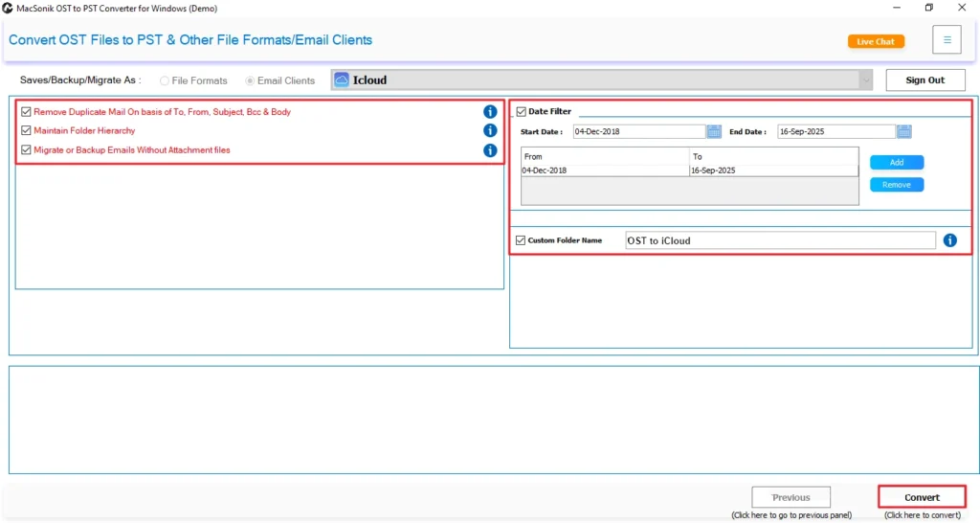Click info icon next to Custom Folder Name

[x=949, y=240]
